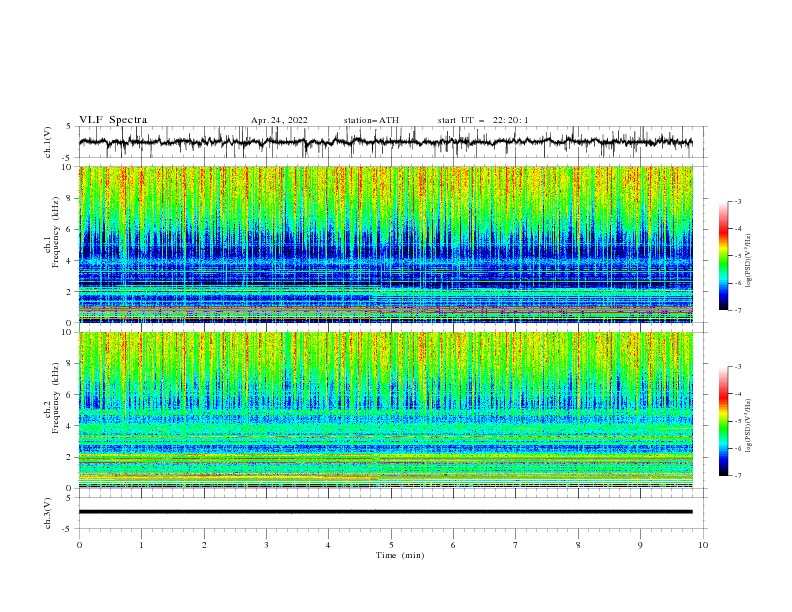Click the 'start UT = 22:20:1' text
Image resolution: width=792 pixels, height=612 pixels.
pyautogui.click(x=483, y=120)
